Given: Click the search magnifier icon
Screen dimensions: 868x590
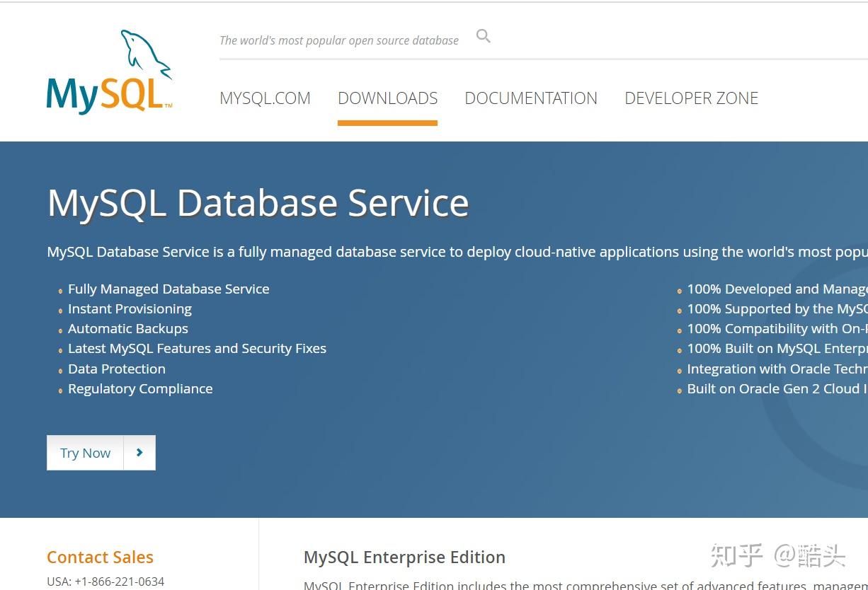Looking at the screenshot, I should (484, 35).
